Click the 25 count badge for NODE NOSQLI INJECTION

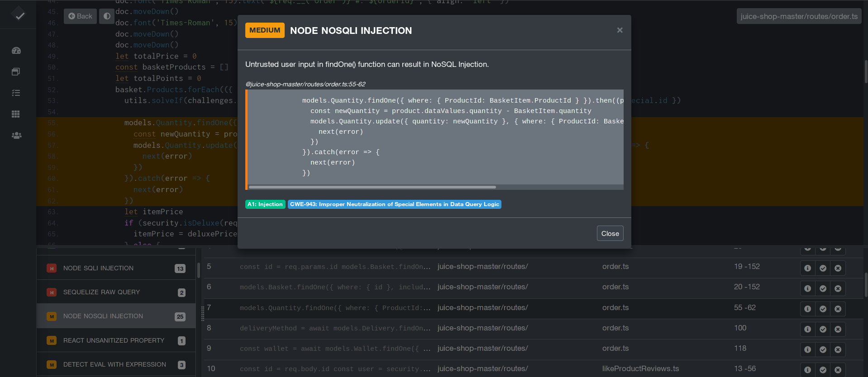point(180,316)
